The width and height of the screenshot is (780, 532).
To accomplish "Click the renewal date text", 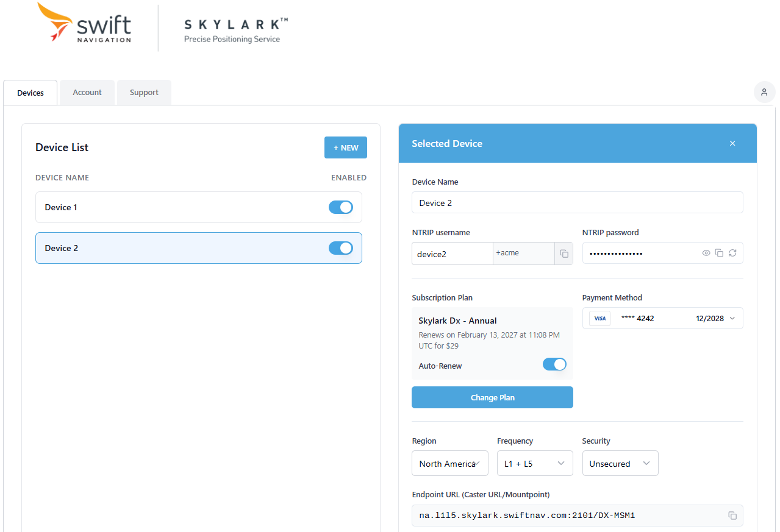I will [x=489, y=340].
